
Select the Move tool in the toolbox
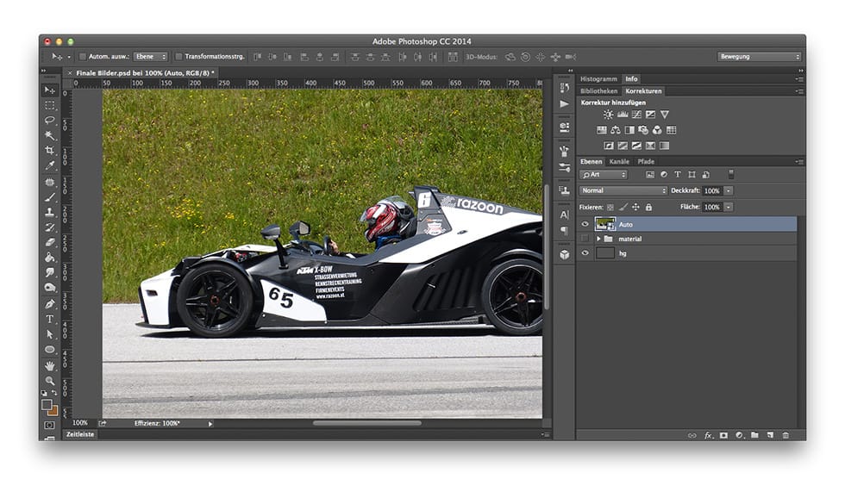(50, 90)
